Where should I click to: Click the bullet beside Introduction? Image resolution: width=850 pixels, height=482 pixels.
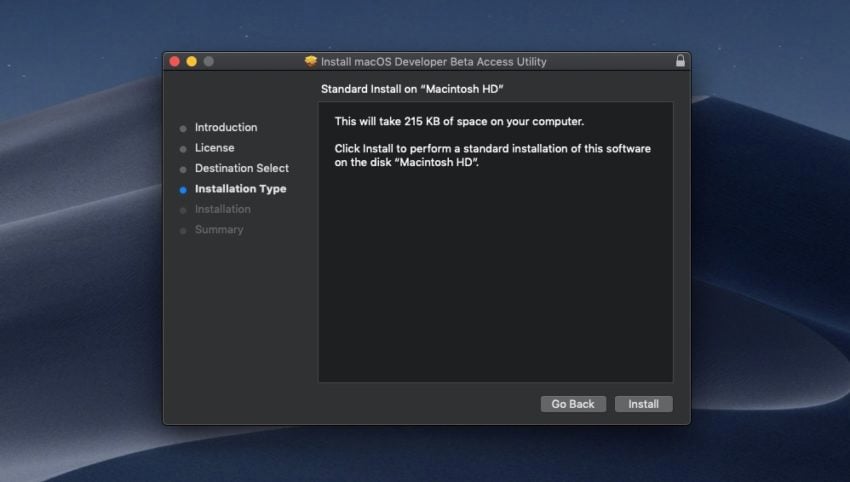pyautogui.click(x=183, y=128)
